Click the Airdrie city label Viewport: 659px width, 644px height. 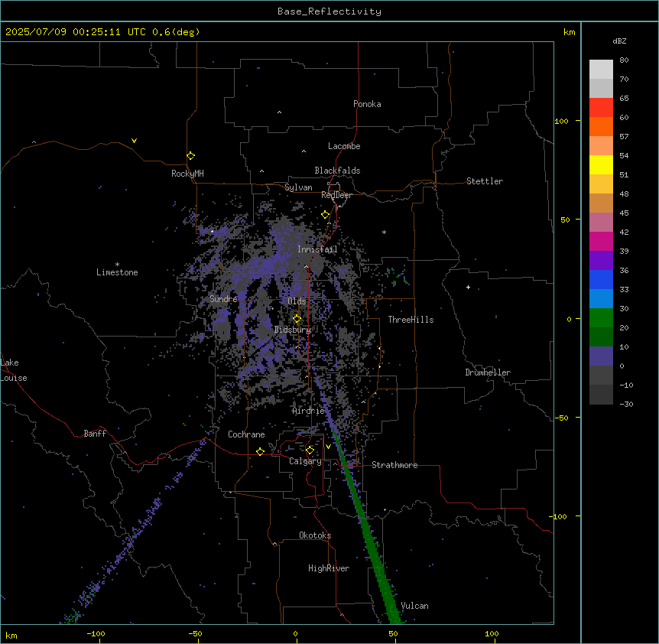(309, 411)
